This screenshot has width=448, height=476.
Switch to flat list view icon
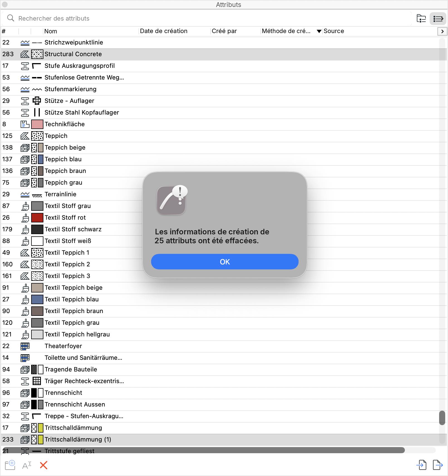[438, 19]
